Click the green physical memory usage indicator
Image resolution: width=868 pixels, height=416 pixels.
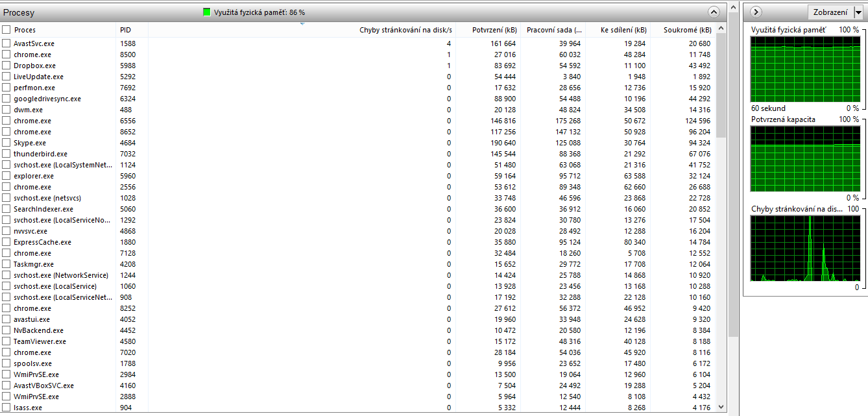(x=207, y=12)
